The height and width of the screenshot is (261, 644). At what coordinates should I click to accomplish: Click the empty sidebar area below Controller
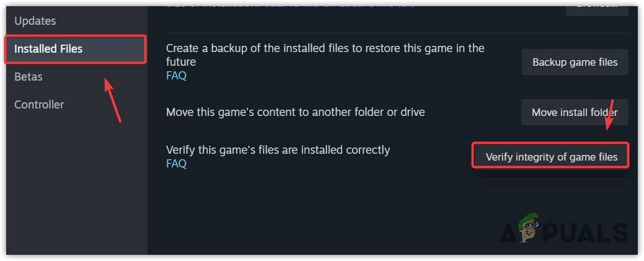coord(73,186)
